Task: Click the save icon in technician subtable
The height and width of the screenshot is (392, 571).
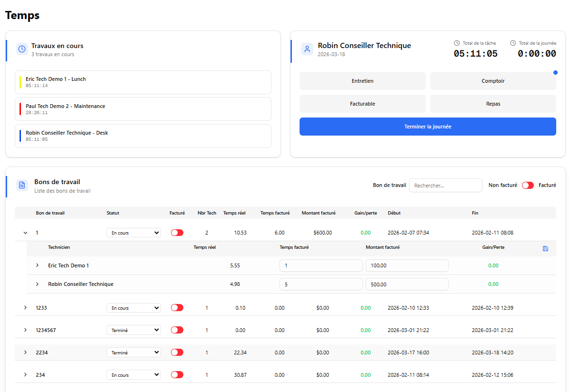Action: coord(545,248)
